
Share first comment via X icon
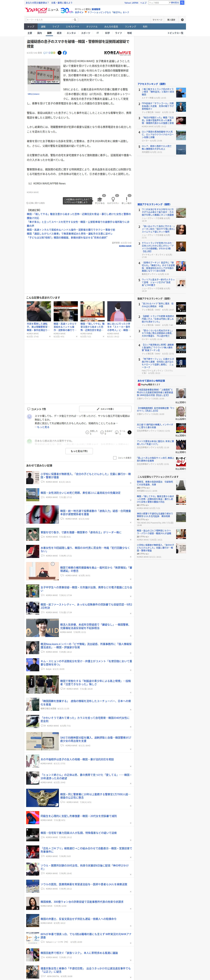(129, 432)
